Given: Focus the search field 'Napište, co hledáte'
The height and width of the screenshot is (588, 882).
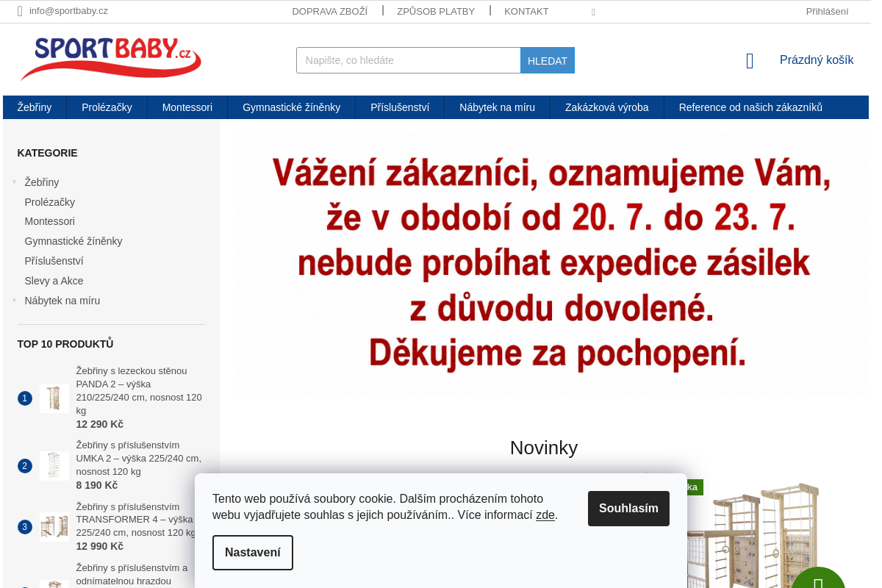Looking at the screenshot, I should coord(409,60).
